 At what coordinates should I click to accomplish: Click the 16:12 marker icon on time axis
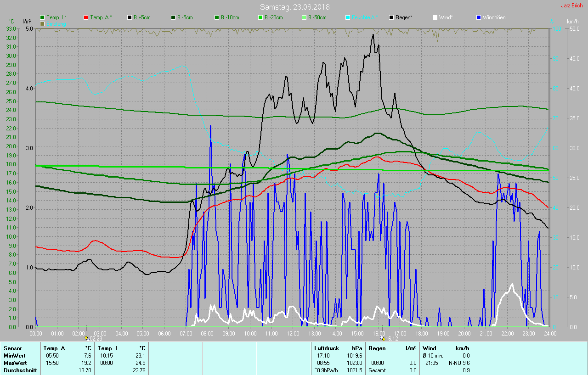point(382,338)
